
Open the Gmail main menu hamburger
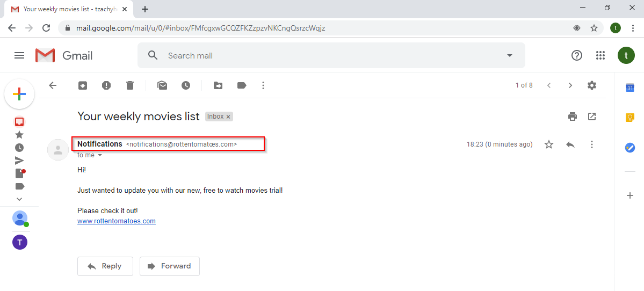click(19, 55)
